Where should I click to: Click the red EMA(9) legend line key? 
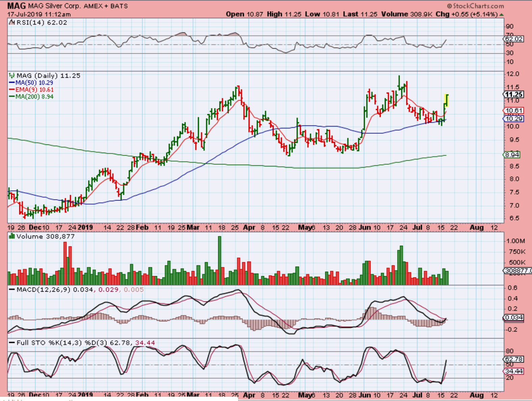pos(12,90)
